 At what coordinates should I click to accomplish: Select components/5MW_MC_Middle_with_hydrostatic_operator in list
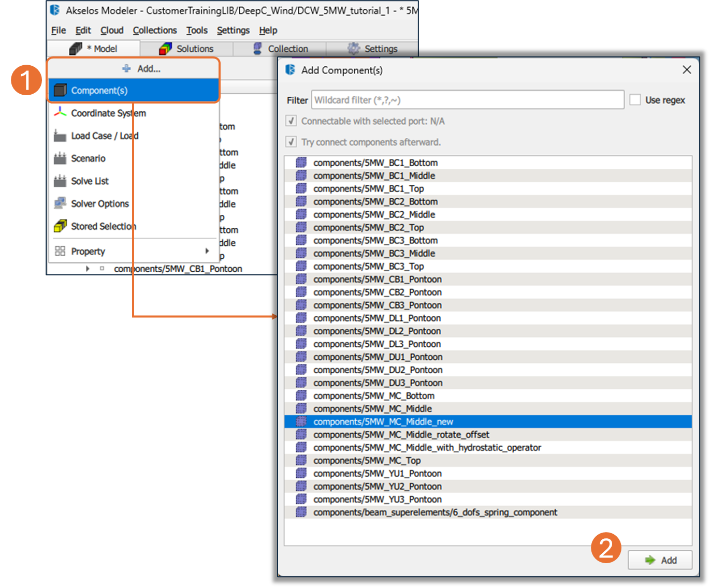488,447
